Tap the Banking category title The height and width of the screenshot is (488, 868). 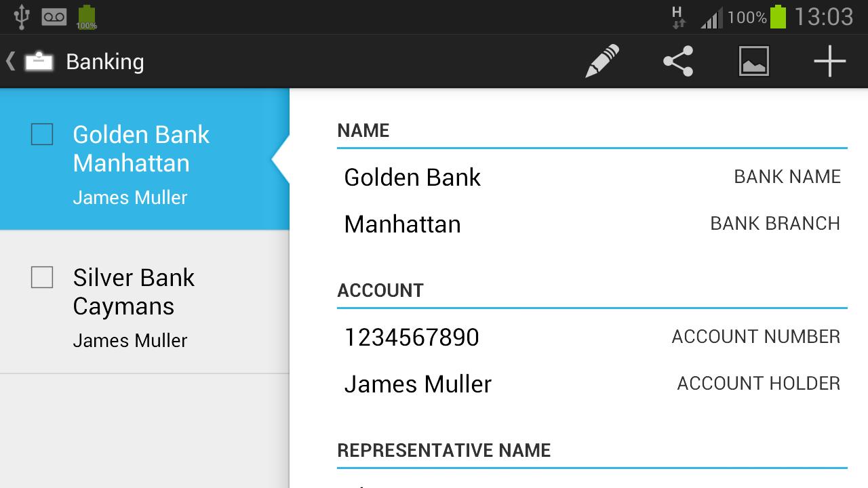[x=105, y=62]
